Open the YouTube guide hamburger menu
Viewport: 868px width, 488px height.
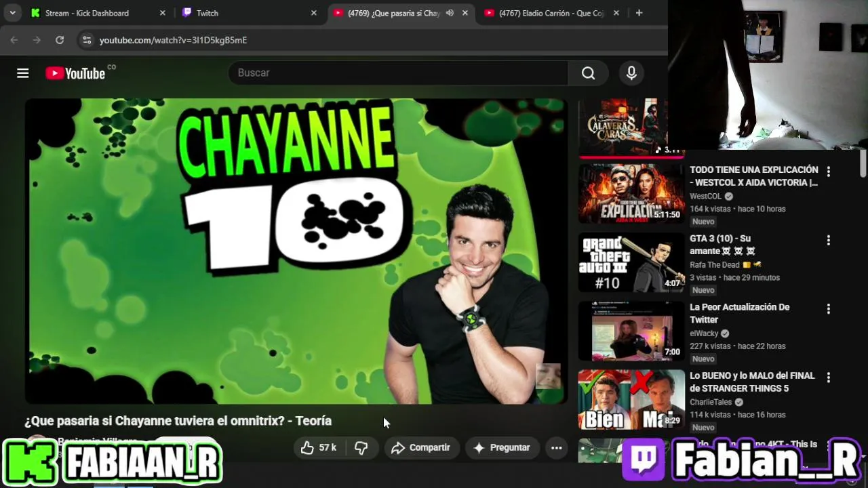(23, 73)
